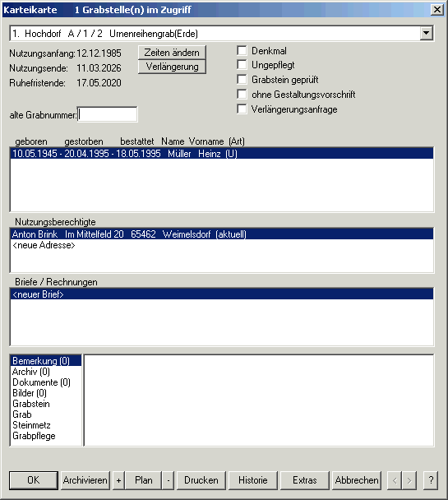Click the Verlängerung button
Viewport: 448px width, 500px height.
tap(172, 67)
